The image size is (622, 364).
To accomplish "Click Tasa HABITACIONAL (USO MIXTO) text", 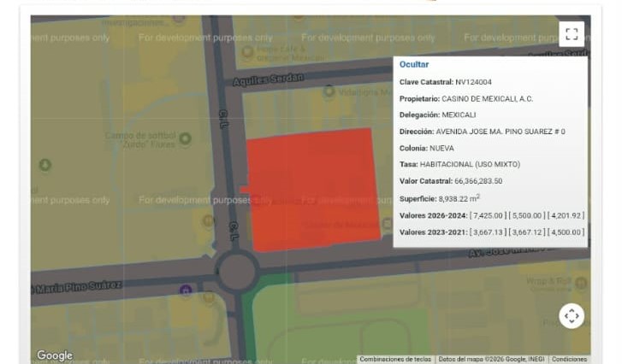I will [x=459, y=164].
